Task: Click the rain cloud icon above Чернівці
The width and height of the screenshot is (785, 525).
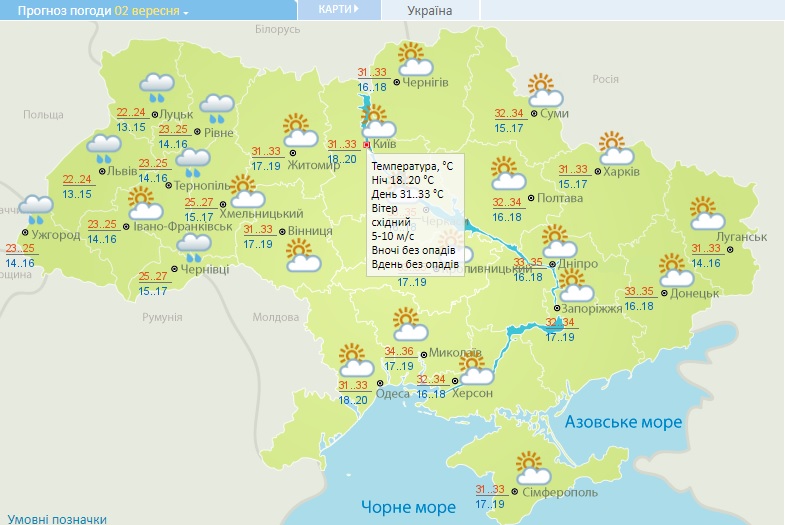Action: [x=194, y=248]
